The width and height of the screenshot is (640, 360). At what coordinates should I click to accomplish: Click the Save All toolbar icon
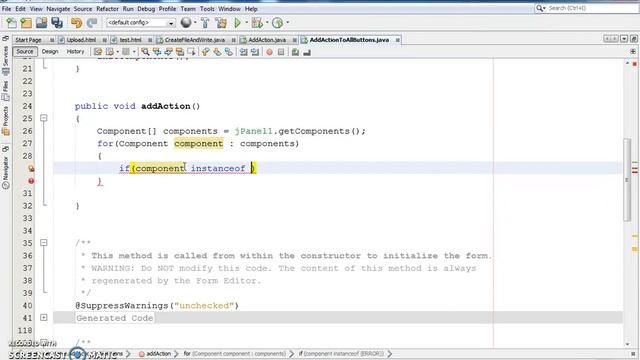tap(57, 23)
